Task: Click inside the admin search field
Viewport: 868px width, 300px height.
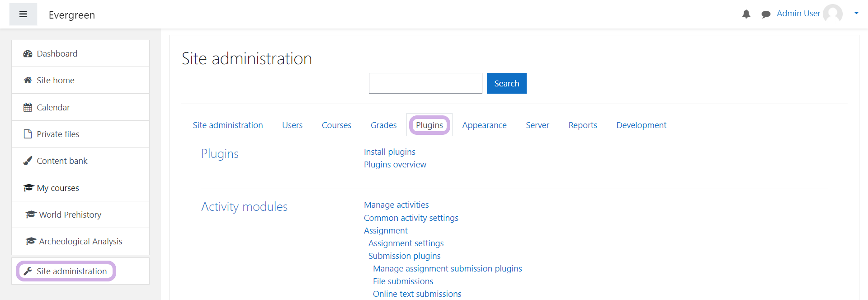Action: pos(425,83)
